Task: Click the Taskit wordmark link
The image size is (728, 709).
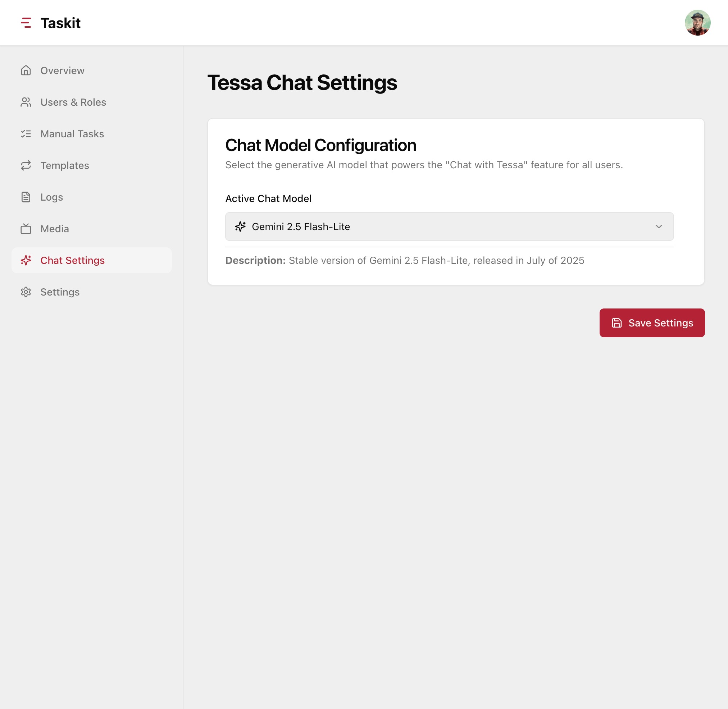Action: (61, 23)
